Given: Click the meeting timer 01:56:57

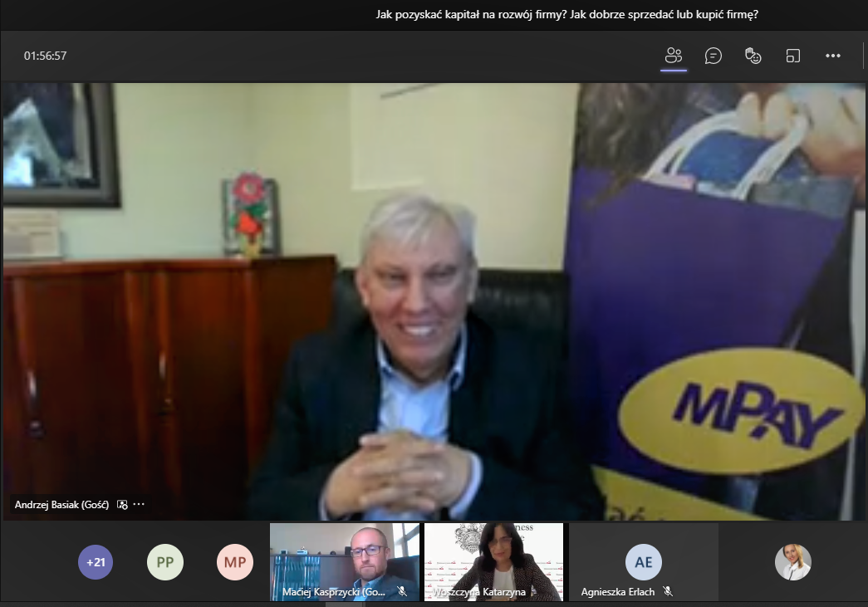Looking at the screenshot, I should click(x=45, y=56).
